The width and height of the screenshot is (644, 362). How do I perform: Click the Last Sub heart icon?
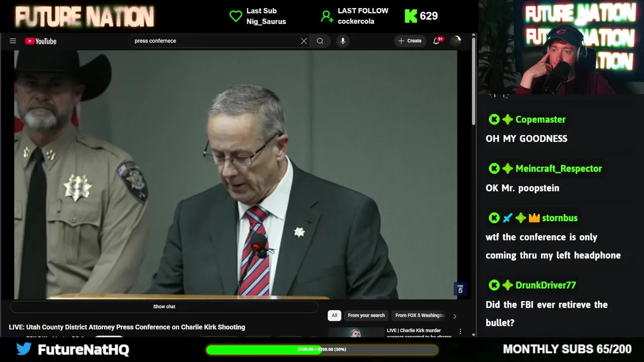[x=235, y=16]
